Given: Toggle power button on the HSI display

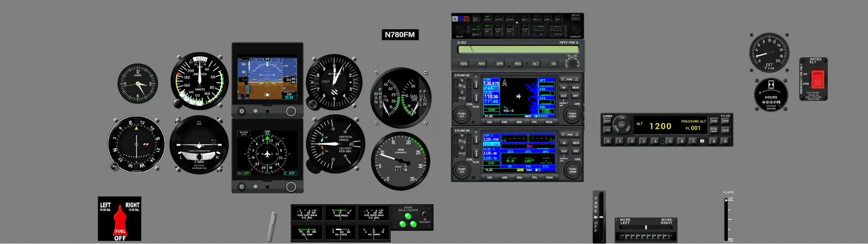Looking at the screenshot, I should click(x=242, y=187).
